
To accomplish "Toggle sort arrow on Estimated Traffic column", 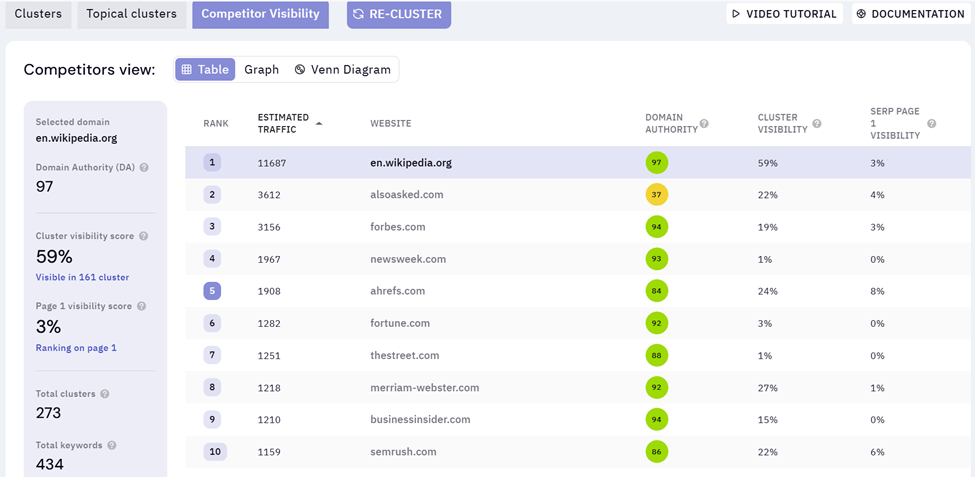I will 319,123.
